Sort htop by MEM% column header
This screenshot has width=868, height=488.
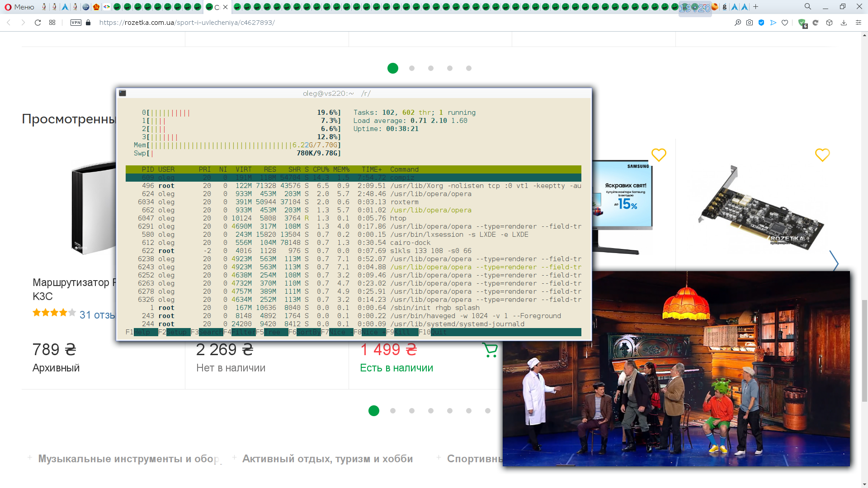pyautogui.click(x=341, y=169)
